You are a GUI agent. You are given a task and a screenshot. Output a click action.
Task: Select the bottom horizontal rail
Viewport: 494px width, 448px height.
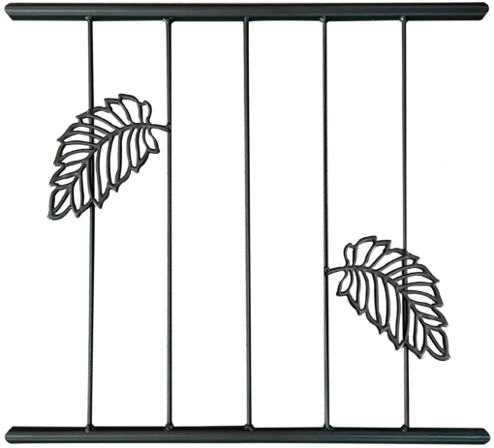tap(247, 435)
